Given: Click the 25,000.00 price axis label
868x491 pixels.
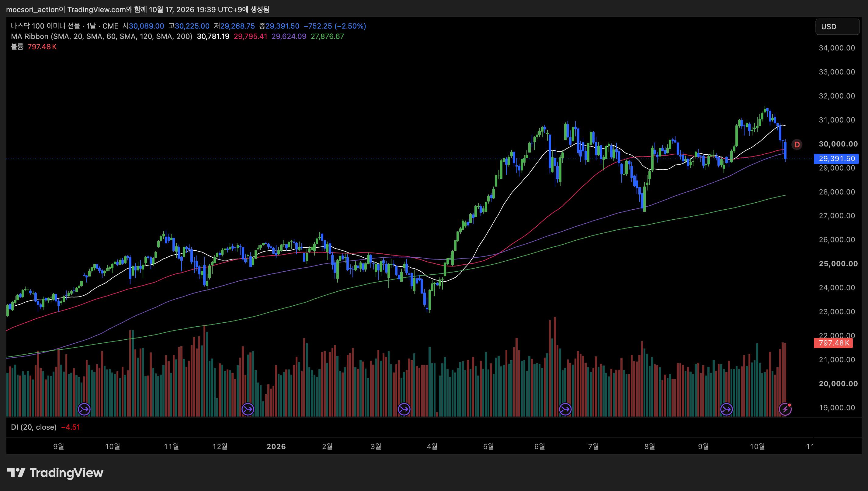Looking at the screenshot, I should click(838, 264).
